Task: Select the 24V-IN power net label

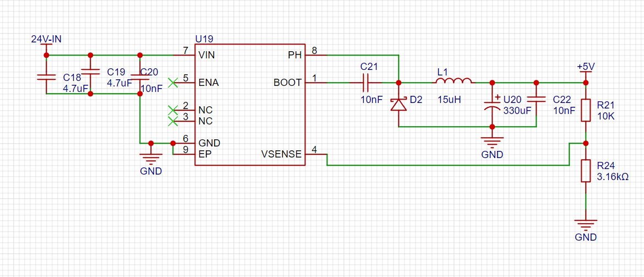Action: tap(46, 39)
